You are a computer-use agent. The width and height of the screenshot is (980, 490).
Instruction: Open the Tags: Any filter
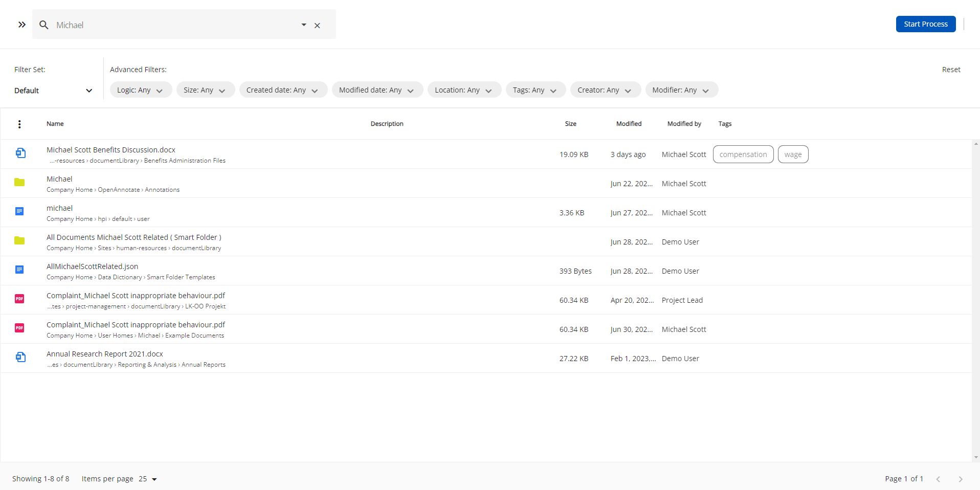pyautogui.click(x=536, y=90)
